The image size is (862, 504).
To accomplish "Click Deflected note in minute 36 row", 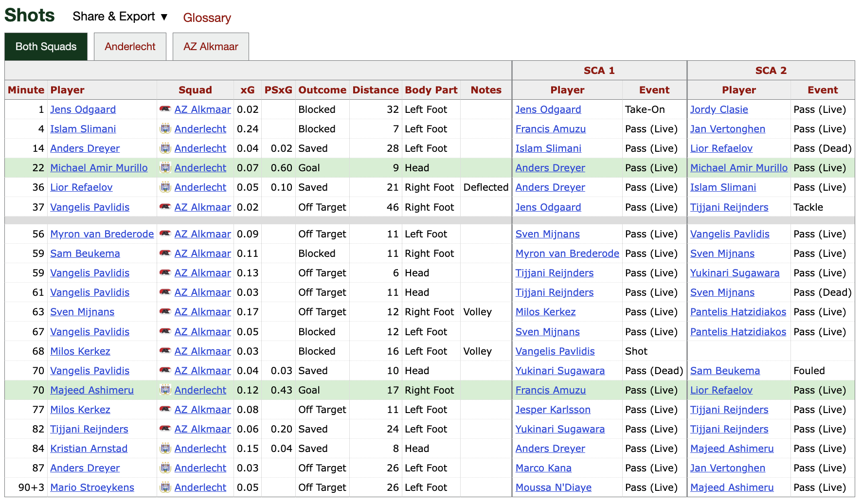I will click(485, 187).
